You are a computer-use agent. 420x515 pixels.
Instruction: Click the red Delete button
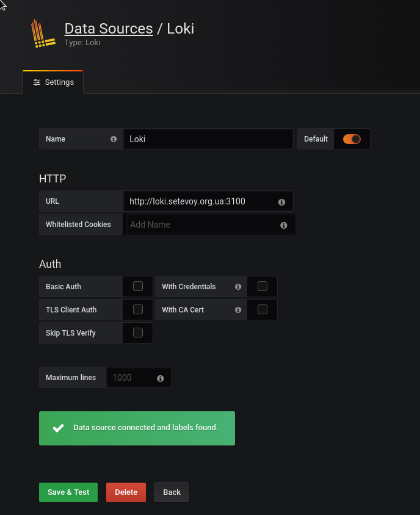[x=126, y=492]
